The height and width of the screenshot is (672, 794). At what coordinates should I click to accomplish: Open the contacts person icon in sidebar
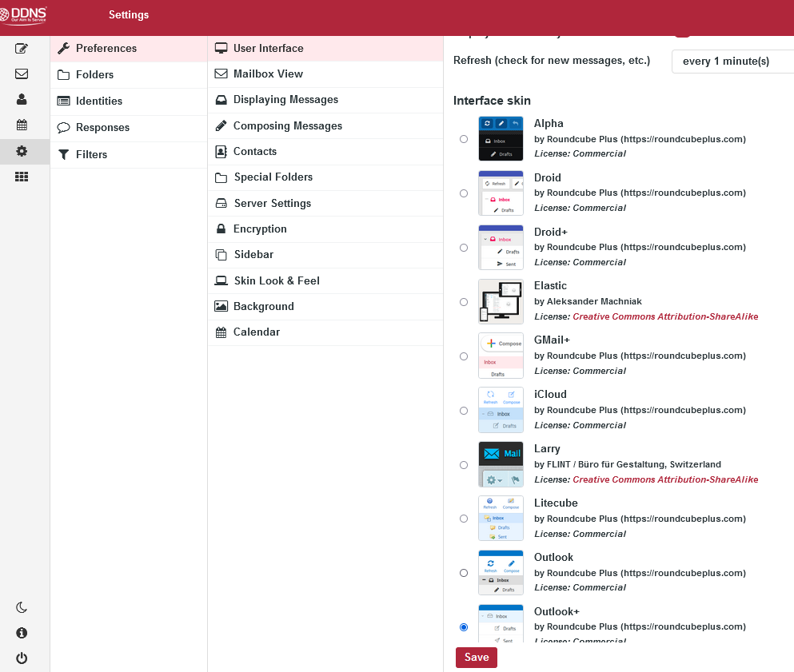22,99
